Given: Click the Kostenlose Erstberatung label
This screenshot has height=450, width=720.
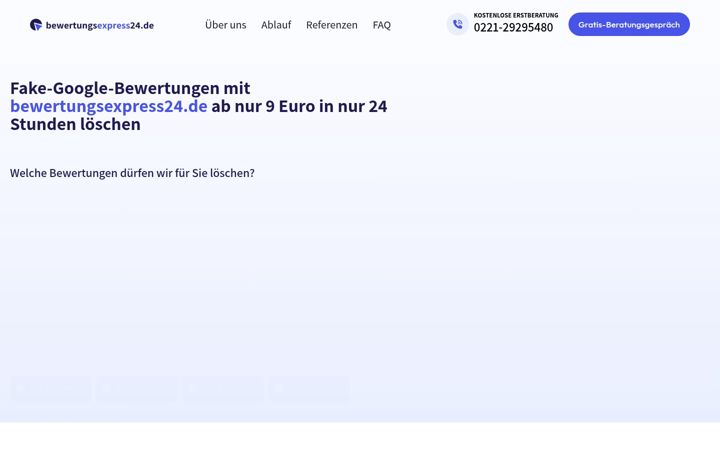Looking at the screenshot, I should [516, 15].
